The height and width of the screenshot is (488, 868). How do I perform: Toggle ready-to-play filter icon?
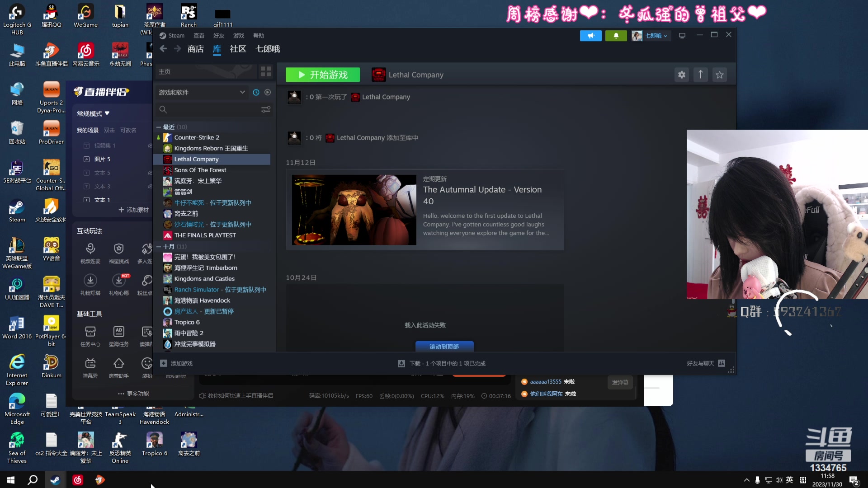[268, 92]
